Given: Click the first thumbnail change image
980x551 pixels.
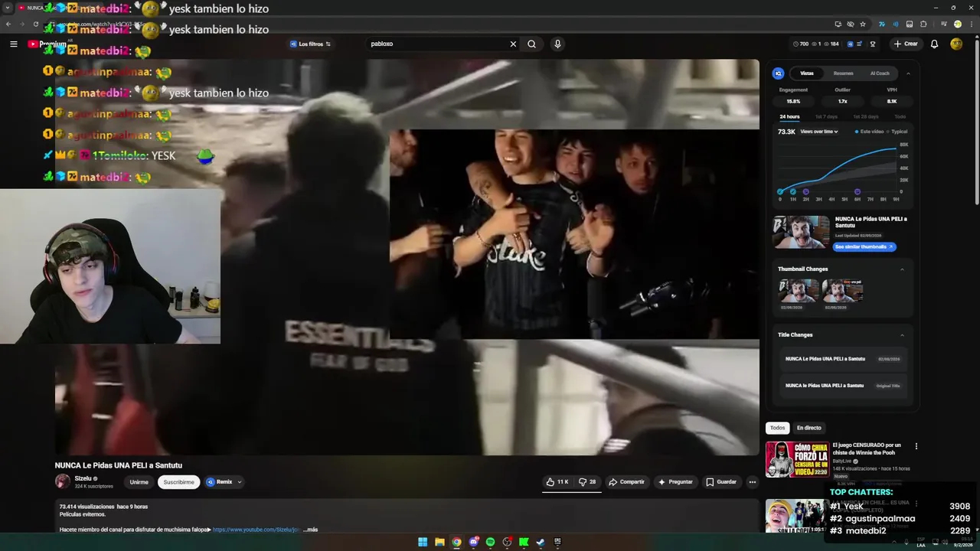Looking at the screenshot, I should pos(798,291).
